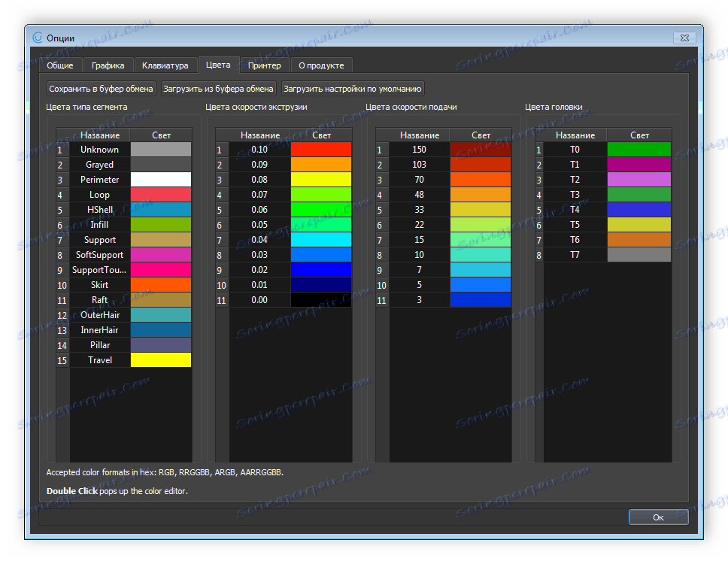Click the Название header in segment type table

pyautogui.click(x=99, y=135)
